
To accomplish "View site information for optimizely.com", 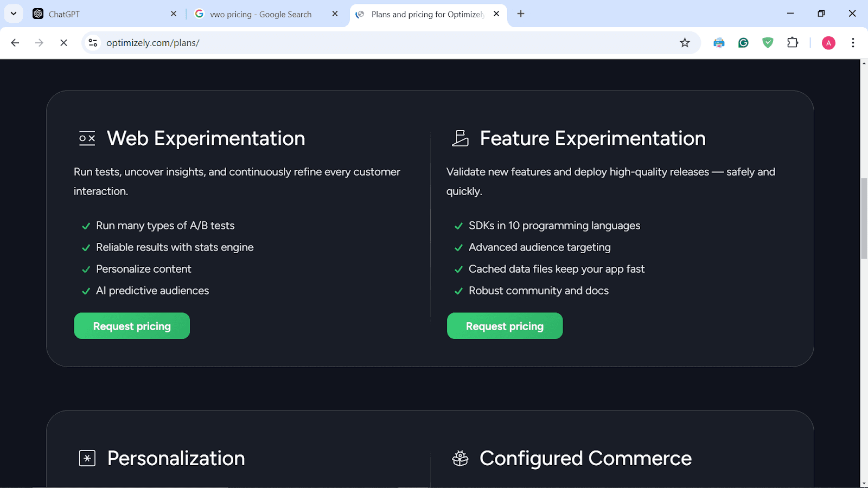I will (93, 43).
